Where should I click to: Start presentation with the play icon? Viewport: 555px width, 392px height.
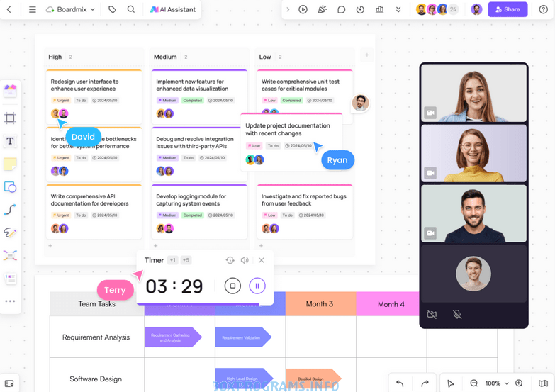click(x=303, y=9)
